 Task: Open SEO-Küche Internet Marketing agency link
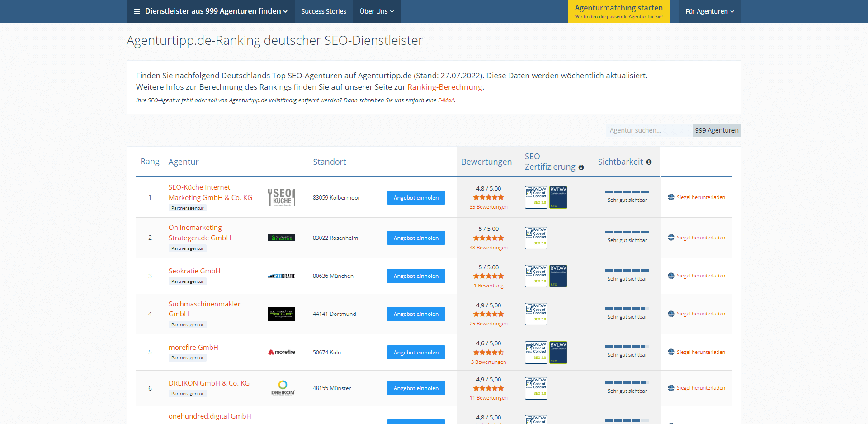coord(210,192)
